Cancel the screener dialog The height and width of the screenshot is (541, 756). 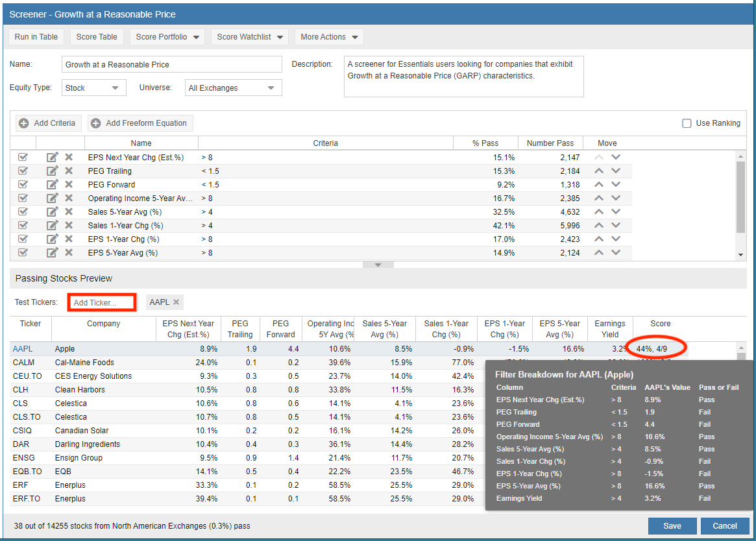pos(725,525)
